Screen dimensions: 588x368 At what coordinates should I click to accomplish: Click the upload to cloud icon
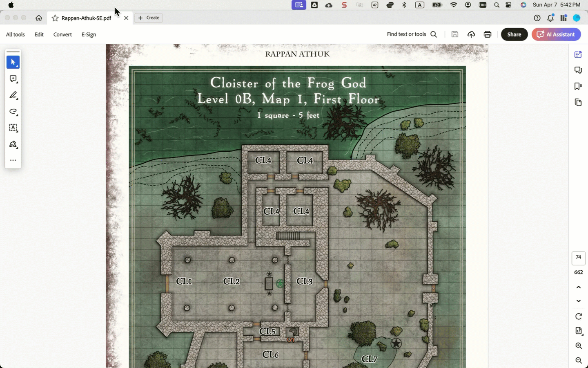click(x=471, y=34)
